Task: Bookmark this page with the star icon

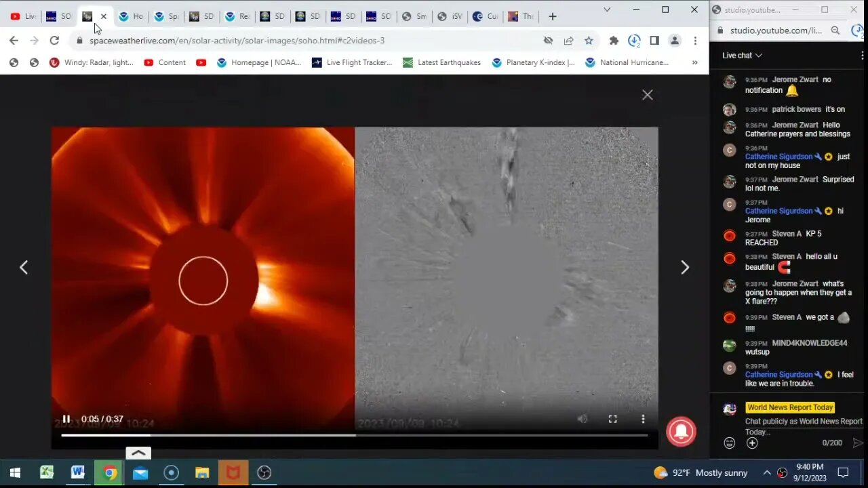Action: click(x=589, y=41)
